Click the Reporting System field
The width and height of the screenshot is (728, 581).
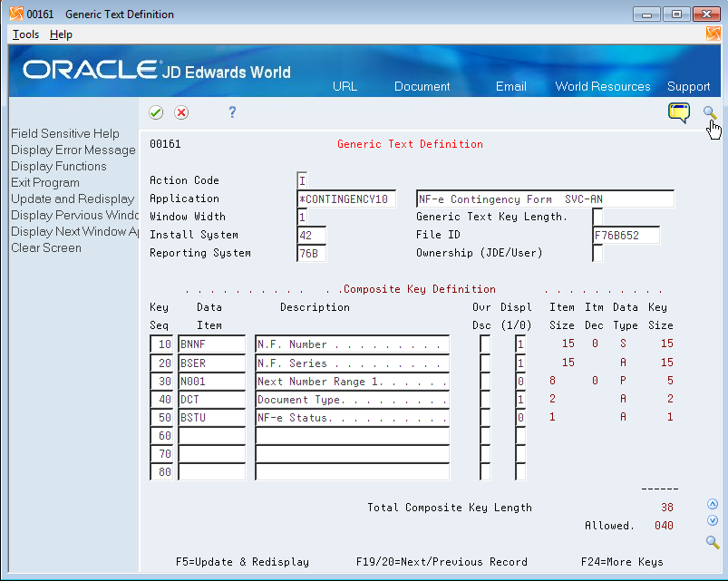click(311, 254)
